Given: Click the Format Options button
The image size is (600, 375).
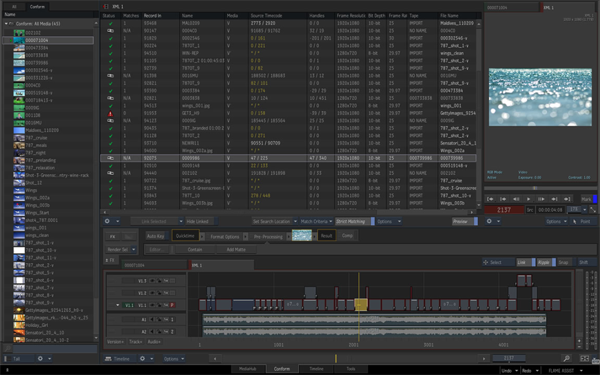Looking at the screenshot, I should (225, 237).
